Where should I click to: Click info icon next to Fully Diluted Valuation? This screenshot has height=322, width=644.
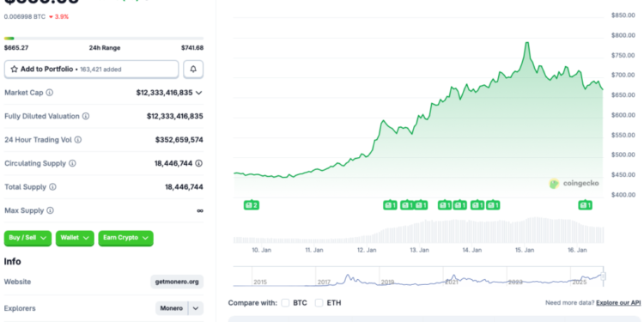[85, 116]
